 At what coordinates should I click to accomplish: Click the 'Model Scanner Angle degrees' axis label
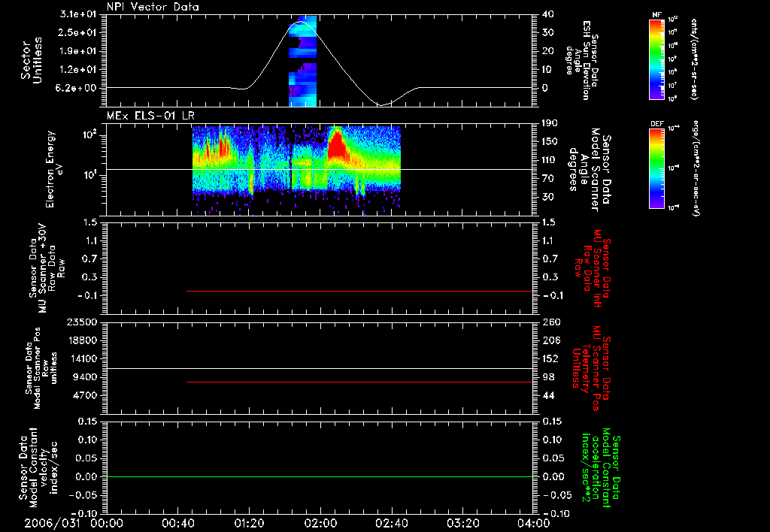[x=587, y=169]
